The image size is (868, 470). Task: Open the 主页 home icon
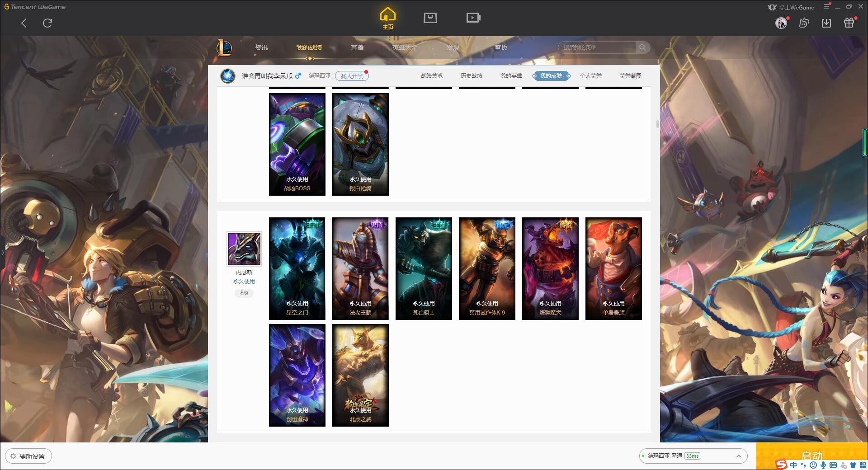(388, 18)
